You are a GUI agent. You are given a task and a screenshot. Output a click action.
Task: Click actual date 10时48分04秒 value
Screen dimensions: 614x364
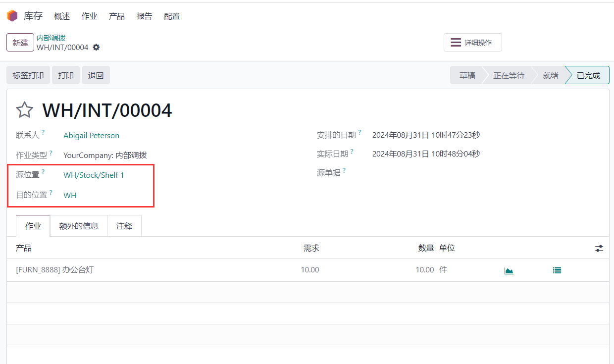pyautogui.click(x=426, y=154)
